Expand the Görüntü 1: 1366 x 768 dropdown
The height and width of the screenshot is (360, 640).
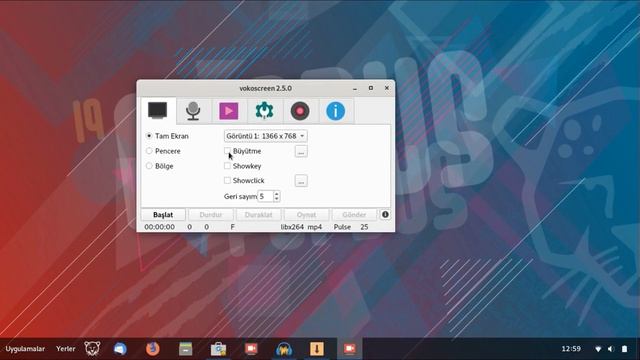tap(265, 136)
